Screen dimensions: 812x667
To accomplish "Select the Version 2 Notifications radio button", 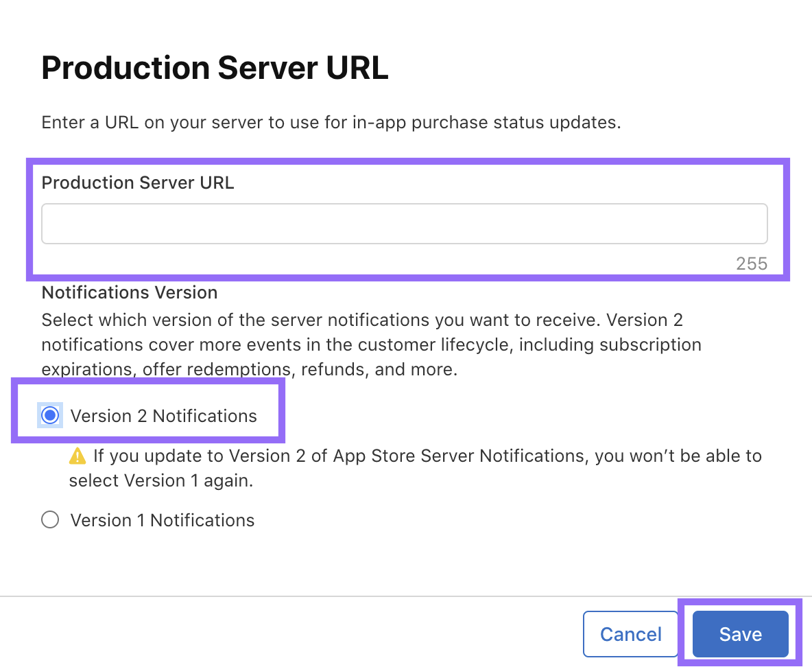I will point(50,416).
